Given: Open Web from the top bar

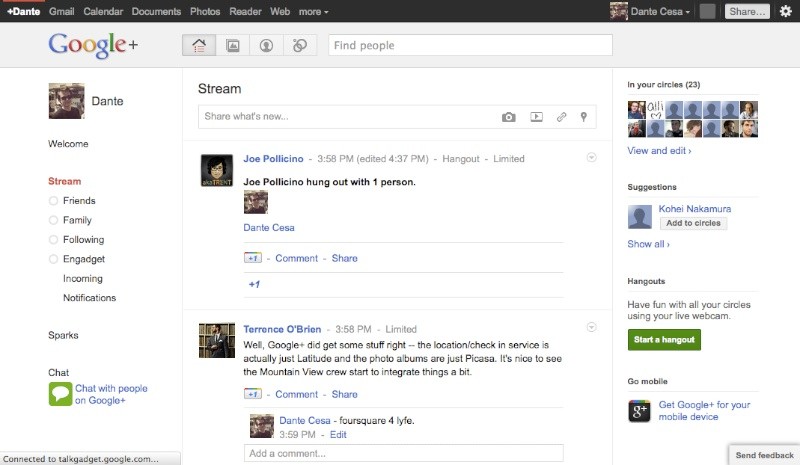Looking at the screenshot, I should tap(280, 11).
